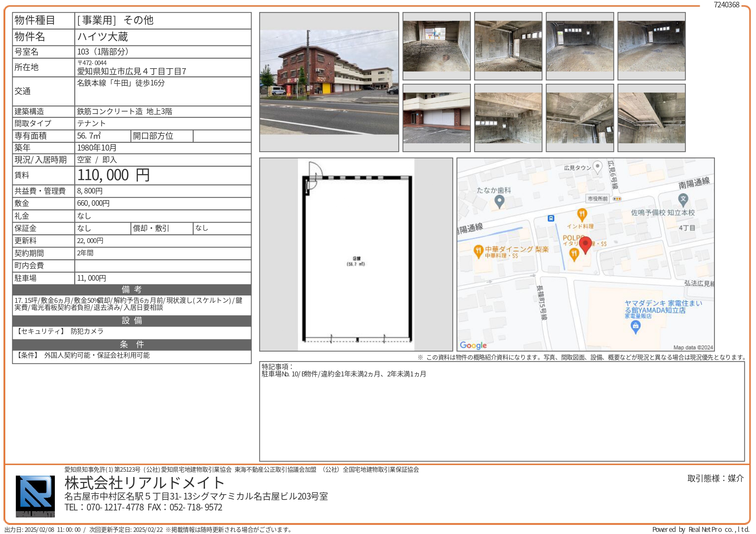Click the blue bus stop icon on the map
Viewport: 756px width, 534px height.
tap(551, 218)
